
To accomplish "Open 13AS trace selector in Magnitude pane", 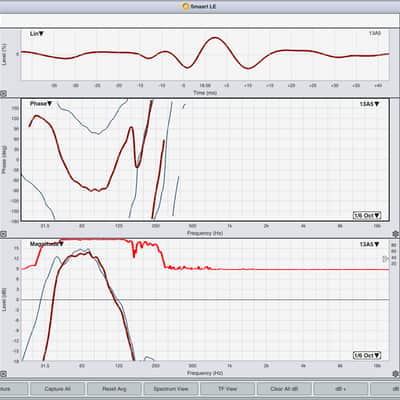I will tap(369, 244).
